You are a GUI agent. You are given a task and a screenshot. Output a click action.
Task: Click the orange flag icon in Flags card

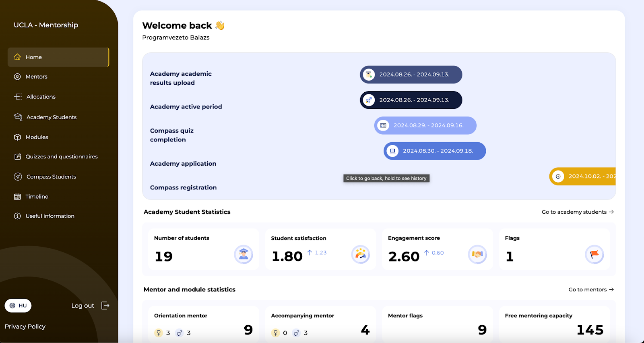[x=594, y=254]
